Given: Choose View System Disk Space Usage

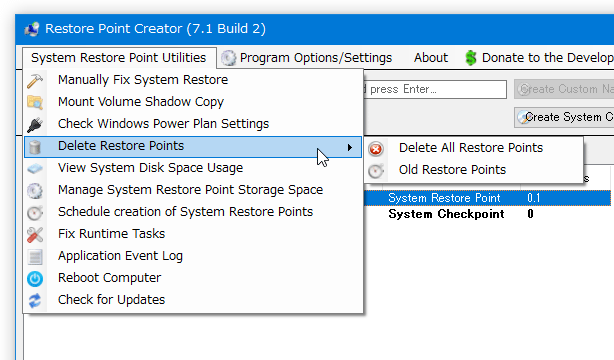Looking at the screenshot, I should [x=193, y=168].
